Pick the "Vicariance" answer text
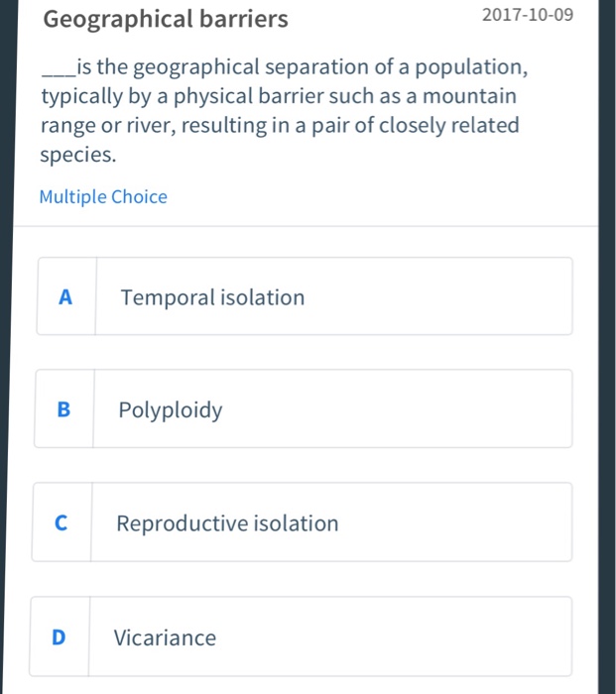This screenshot has height=694, width=616. [165, 637]
